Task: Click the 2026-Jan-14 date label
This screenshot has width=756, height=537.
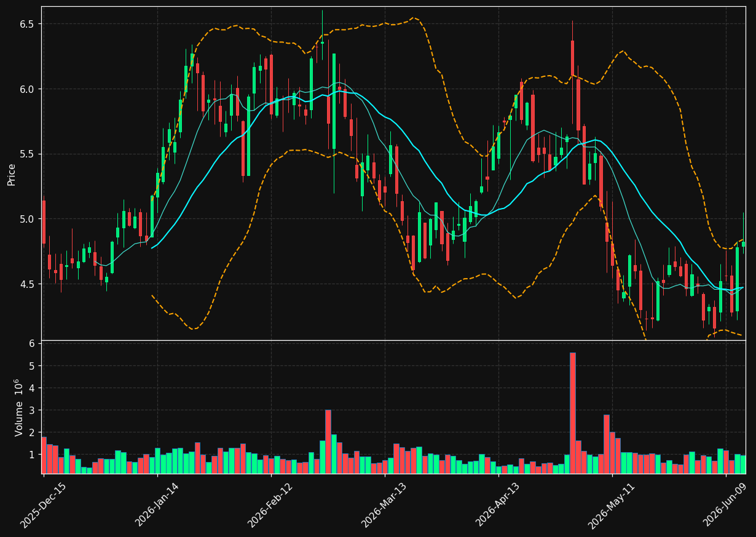Action: coord(157,505)
